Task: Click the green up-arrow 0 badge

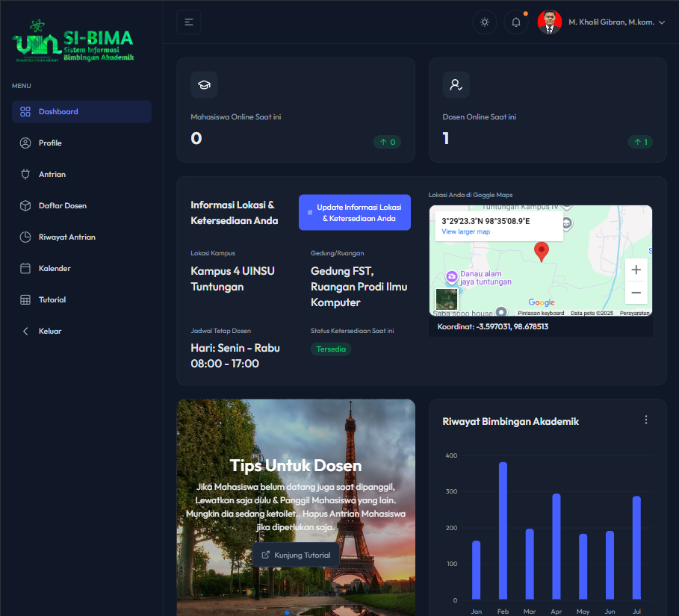Action: point(388,142)
